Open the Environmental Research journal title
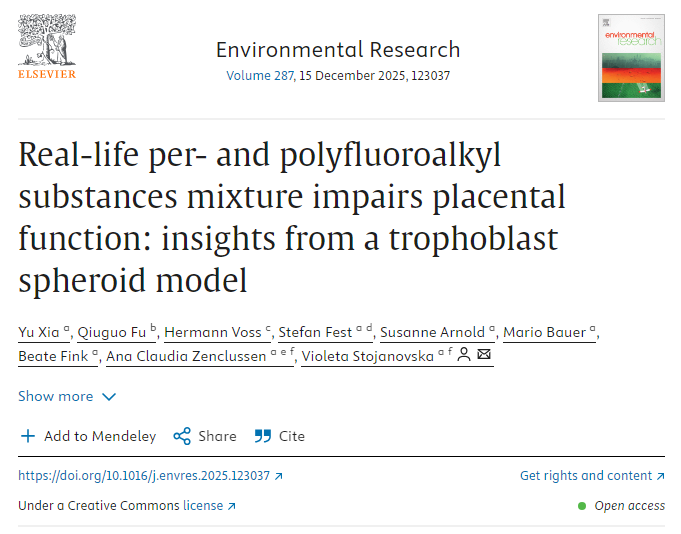The width and height of the screenshot is (681, 534). [x=338, y=50]
